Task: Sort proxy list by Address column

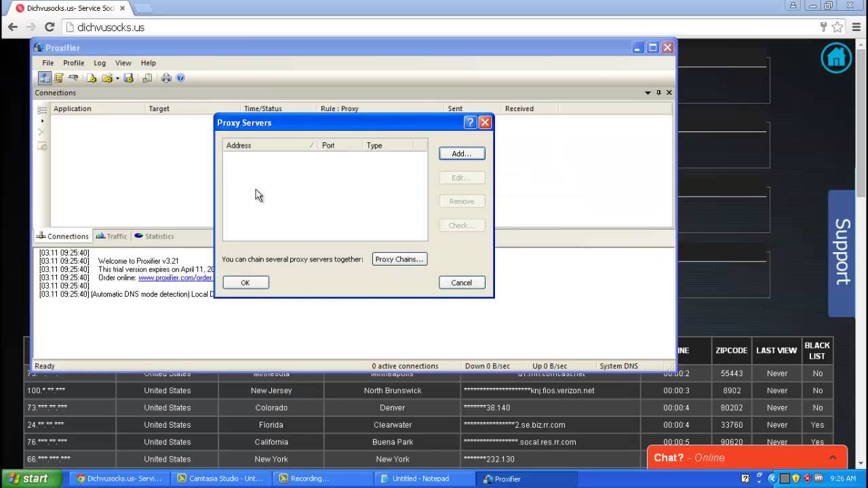Action: coord(270,145)
